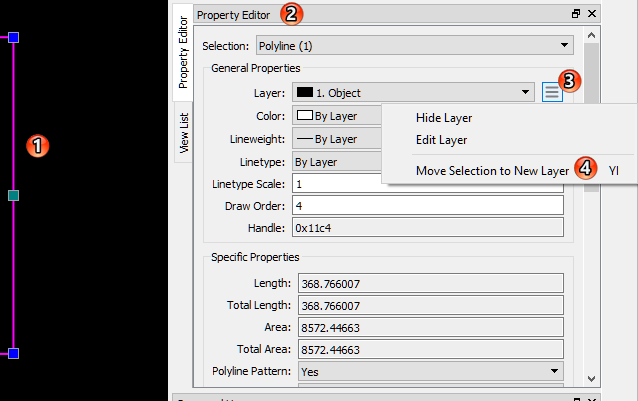
Task: Click the white Color swatch beside By Layer
Action: coord(303,116)
